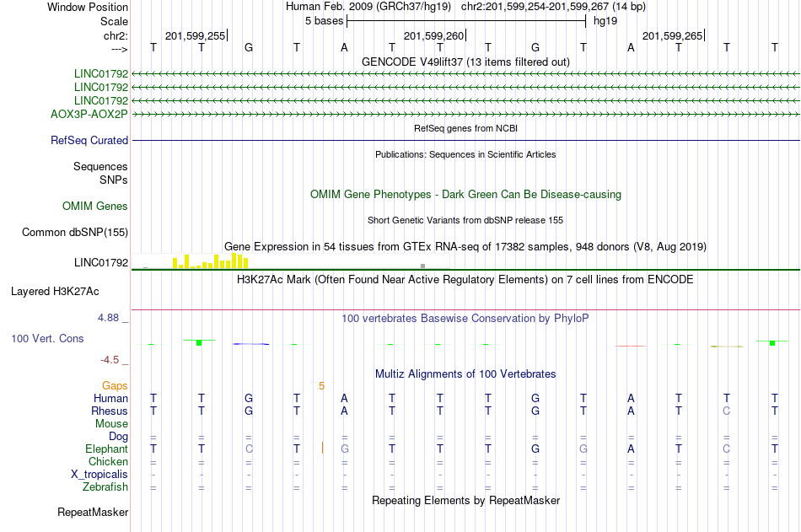The width and height of the screenshot is (801, 532).
Task: Click the AOX3P-AOX2P gene label
Action: pyautogui.click(x=89, y=114)
